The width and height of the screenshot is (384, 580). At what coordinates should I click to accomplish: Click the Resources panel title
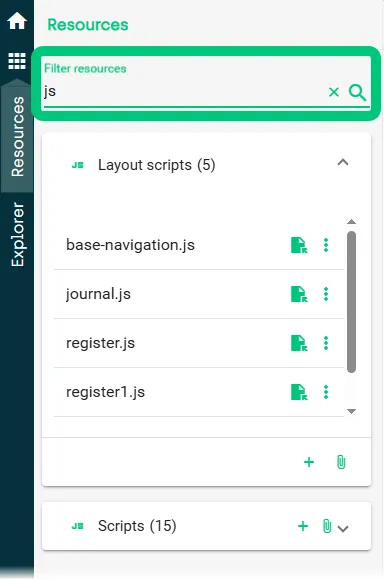pyautogui.click(x=88, y=25)
